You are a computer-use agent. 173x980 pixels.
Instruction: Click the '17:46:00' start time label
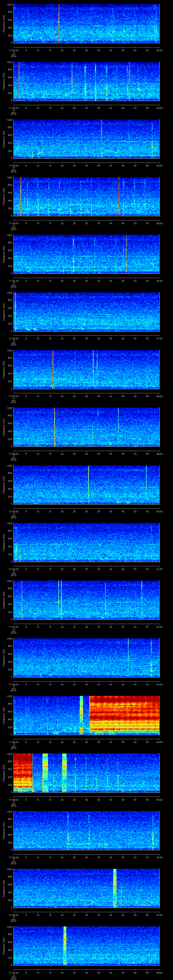point(13,915)
